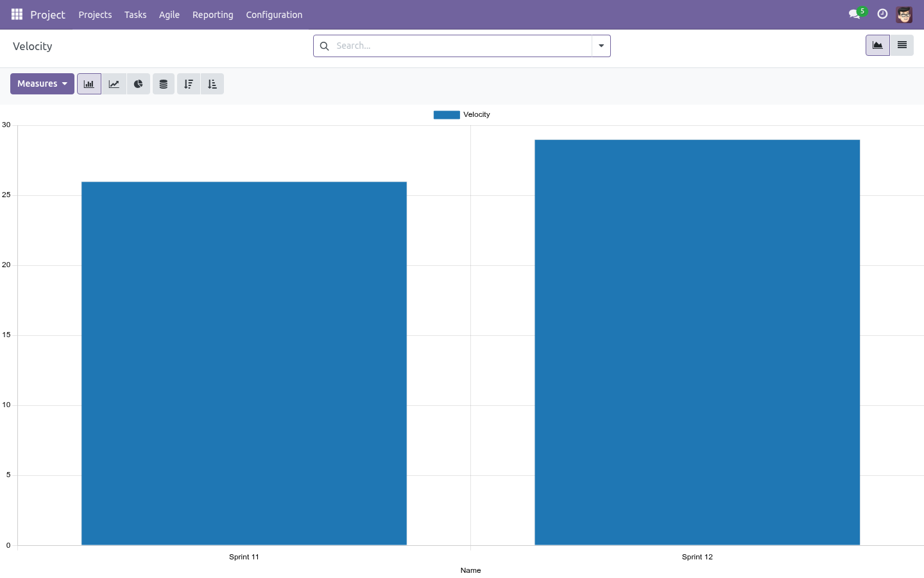
Task: Open the user avatar menu
Action: (904, 14)
